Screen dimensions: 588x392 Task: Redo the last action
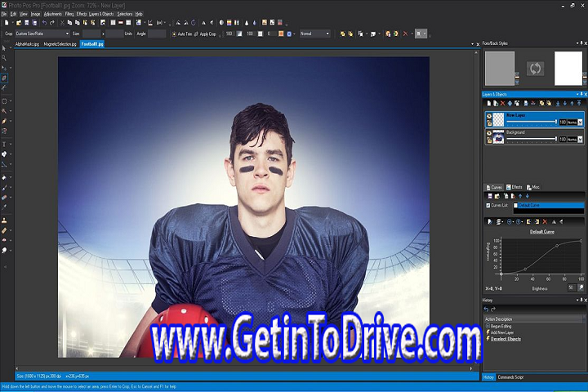52,23
